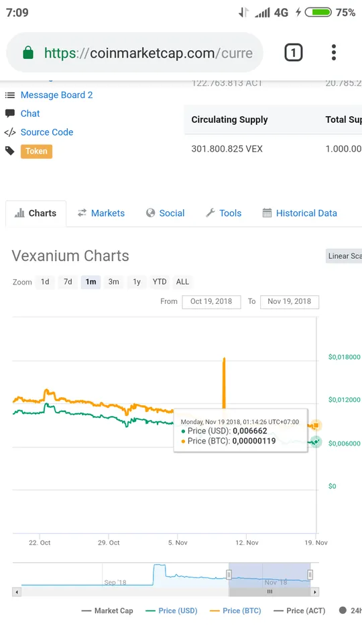
Task: Switch to the Markets tab
Action: [101, 213]
